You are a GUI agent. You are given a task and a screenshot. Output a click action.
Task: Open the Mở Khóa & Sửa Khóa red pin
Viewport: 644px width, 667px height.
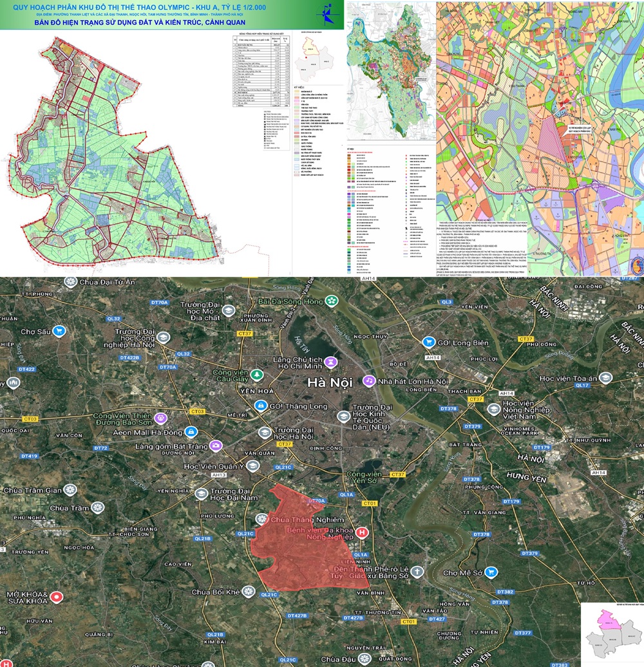[57, 597]
